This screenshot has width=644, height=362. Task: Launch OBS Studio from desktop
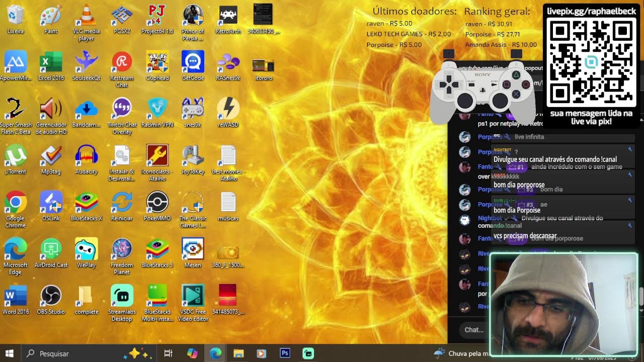[51, 300]
